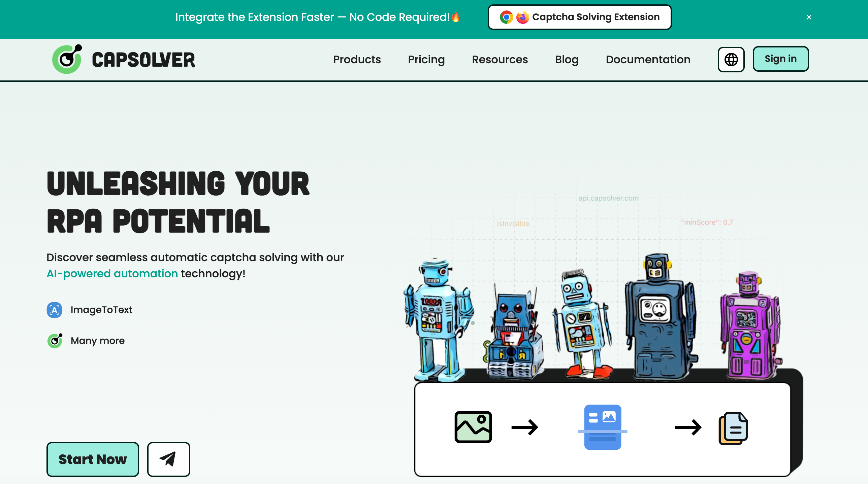The height and width of the screenshot is (484, 868).
Task: Open the Documentation link
Action: pos(648,60)
